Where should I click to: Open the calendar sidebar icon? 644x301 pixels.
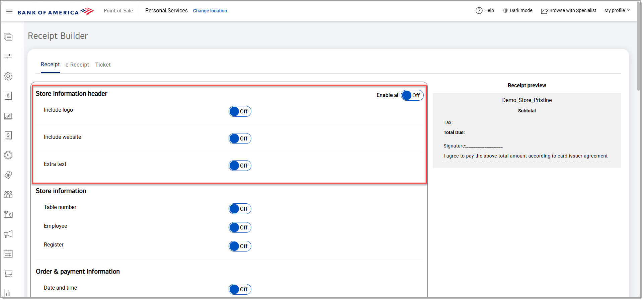pyautogui.click(x=8, y=254)
